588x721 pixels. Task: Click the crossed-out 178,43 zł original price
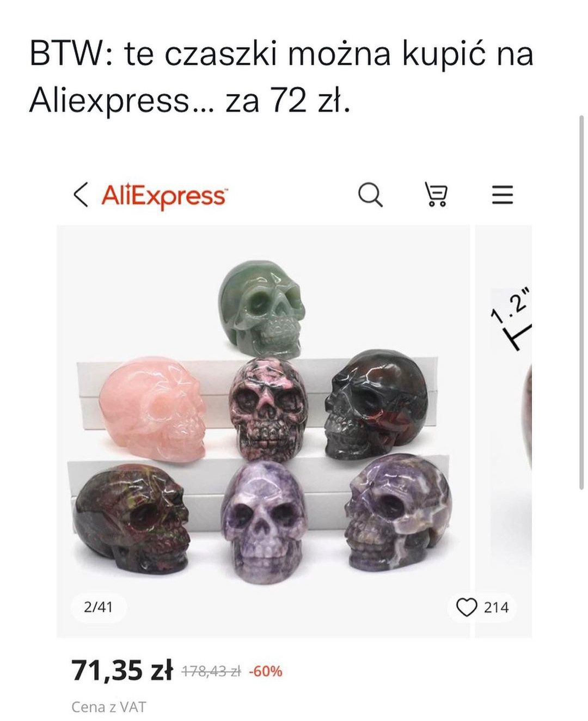pos(211,671)
